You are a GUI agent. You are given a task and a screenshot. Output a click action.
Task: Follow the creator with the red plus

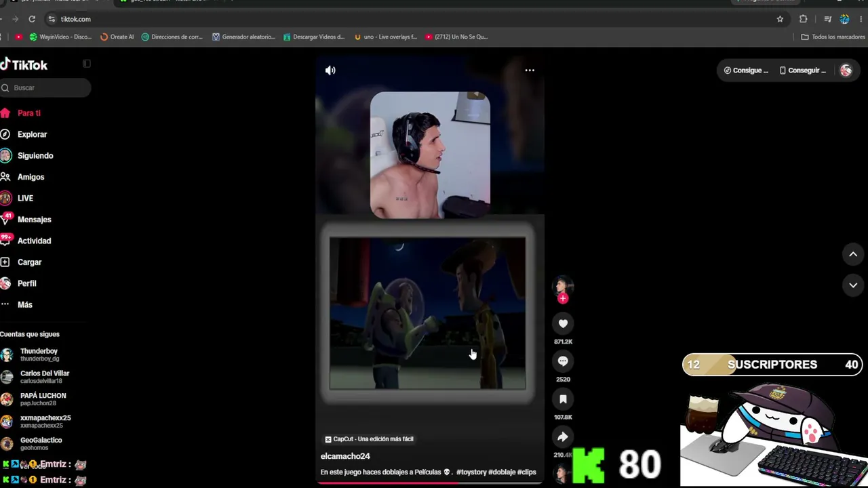[x=563, y=298]
